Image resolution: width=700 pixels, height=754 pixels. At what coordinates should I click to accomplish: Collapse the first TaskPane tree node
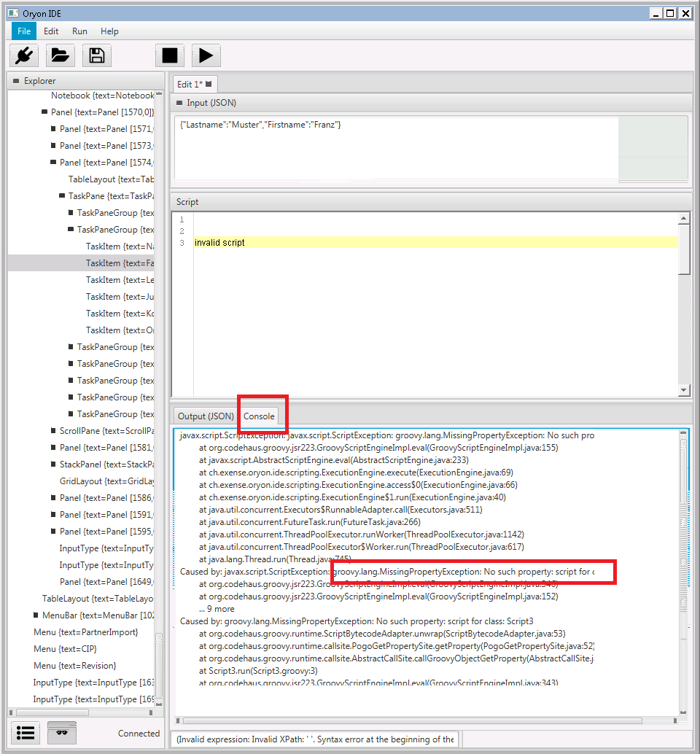coord(62,196)
